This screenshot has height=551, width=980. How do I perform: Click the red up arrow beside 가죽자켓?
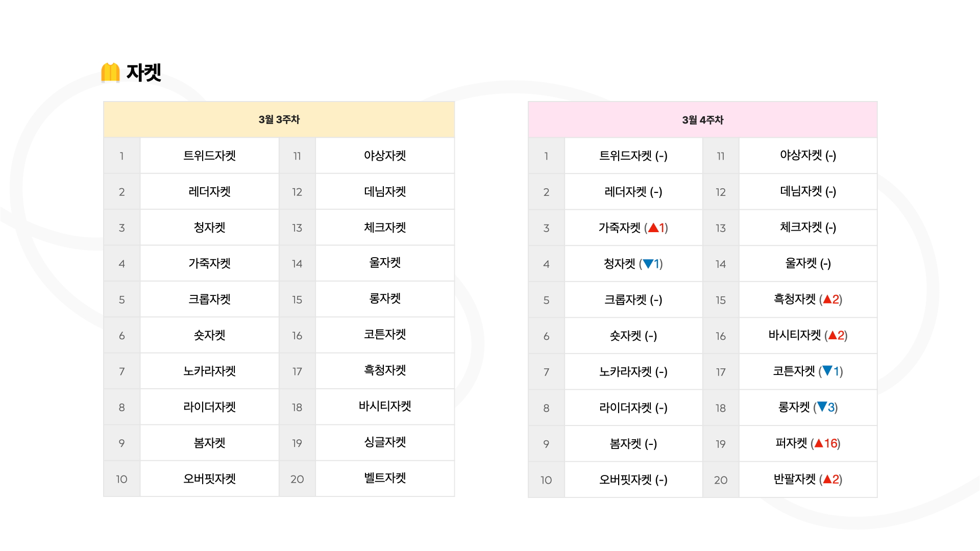tap(653, 228)
